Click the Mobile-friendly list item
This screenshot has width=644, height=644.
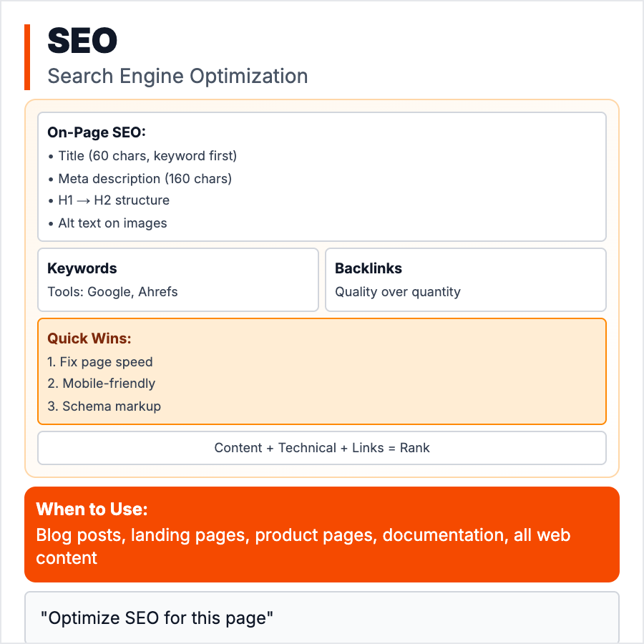(x=102, y=384)
